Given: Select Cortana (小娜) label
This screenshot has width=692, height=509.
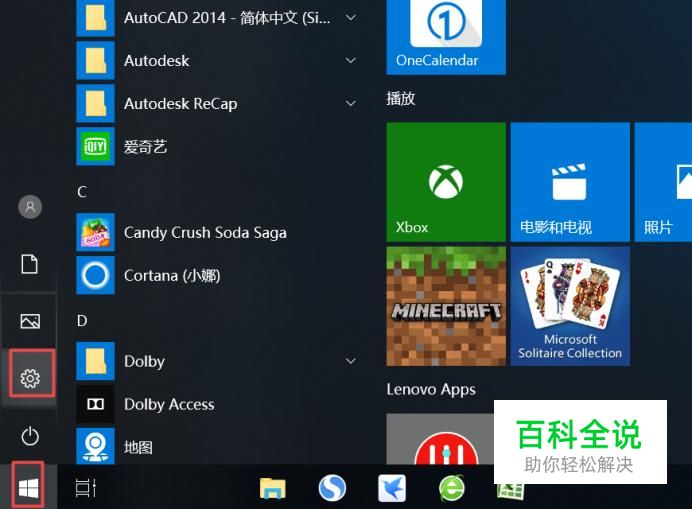Looking at the screenshot, I should coord(172,275).
